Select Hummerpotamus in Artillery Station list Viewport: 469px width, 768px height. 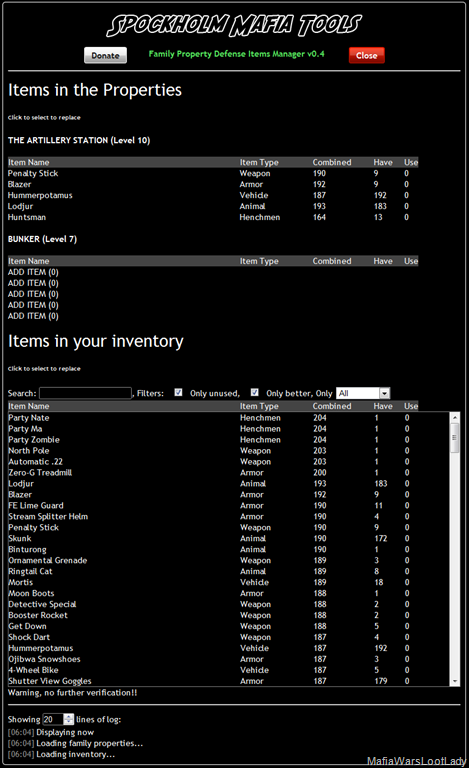coord(213,195)
